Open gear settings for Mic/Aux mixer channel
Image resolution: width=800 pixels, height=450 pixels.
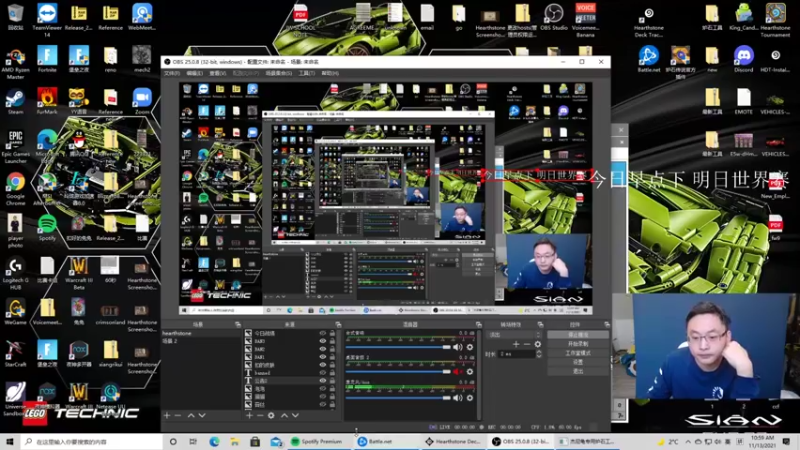click(470, 398)
